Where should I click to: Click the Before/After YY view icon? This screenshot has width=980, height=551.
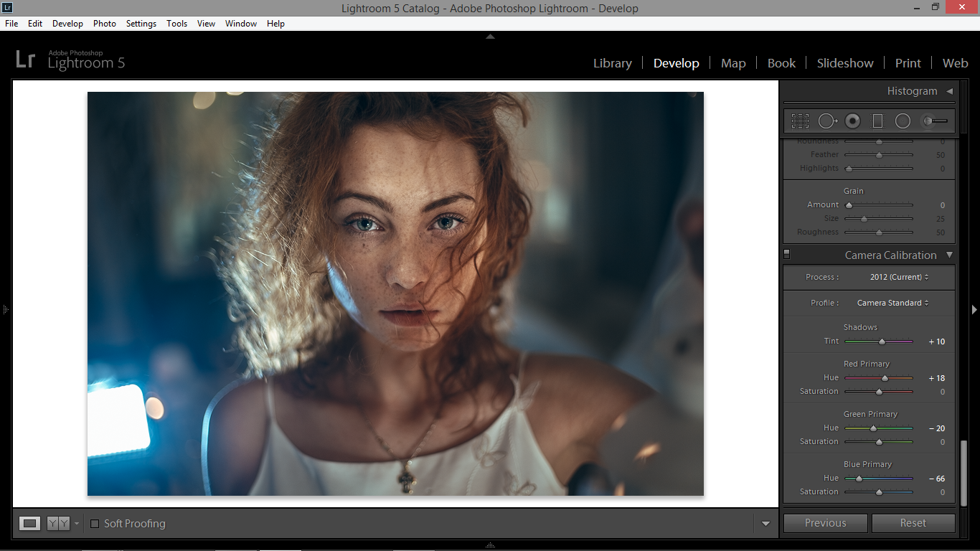click(x=58, y=523)
